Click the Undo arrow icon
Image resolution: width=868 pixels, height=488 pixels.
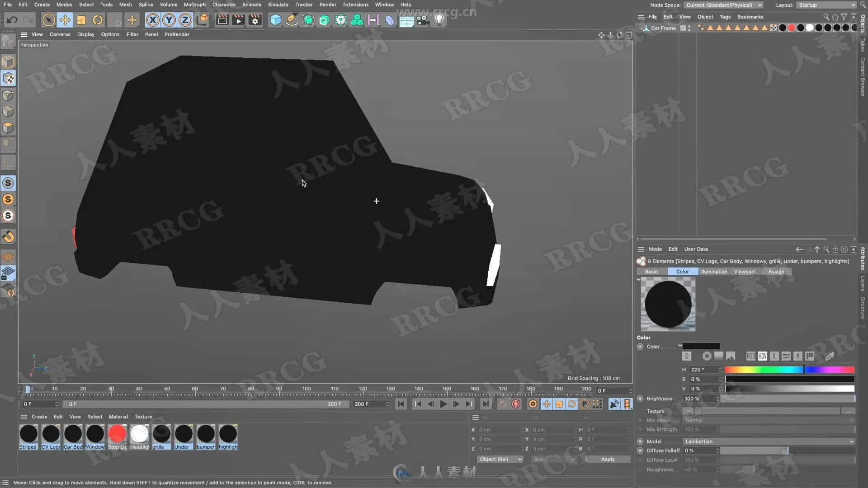pos(12,20)
